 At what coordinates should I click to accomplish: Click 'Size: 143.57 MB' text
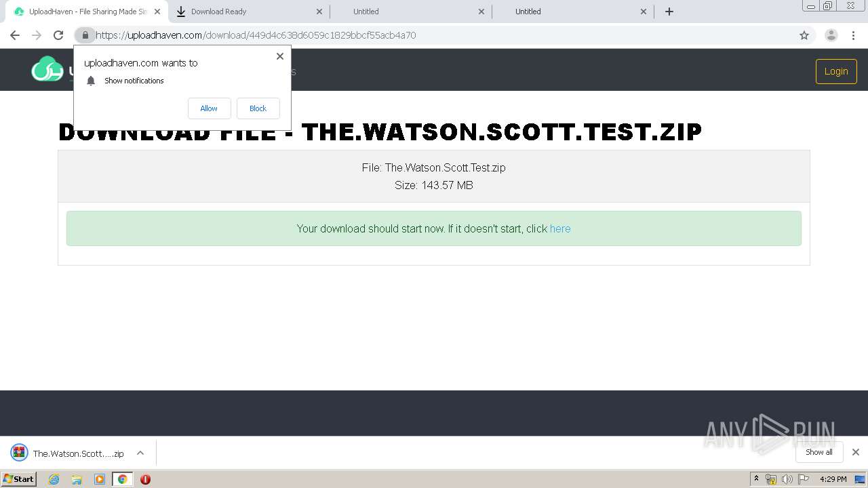point(434,185)
